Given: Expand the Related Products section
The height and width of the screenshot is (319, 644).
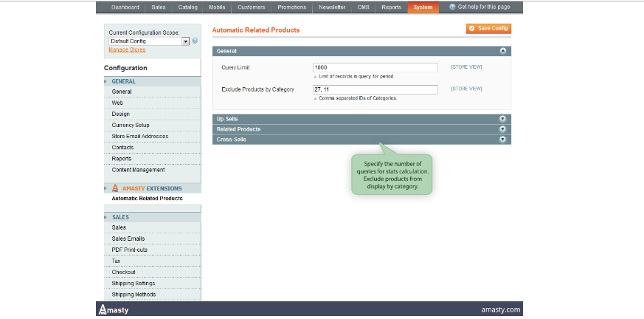Looking at the screenshot, I should click(x=362, y=129).
